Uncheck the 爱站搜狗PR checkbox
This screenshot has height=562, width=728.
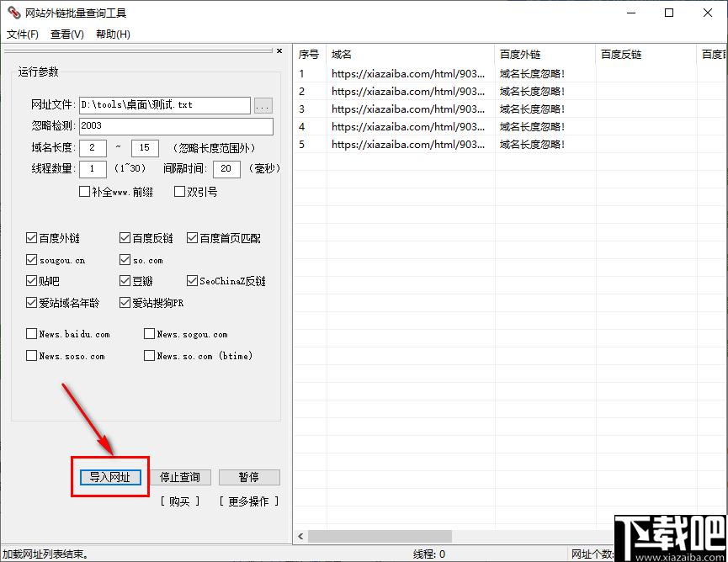(x=125, y=303)
